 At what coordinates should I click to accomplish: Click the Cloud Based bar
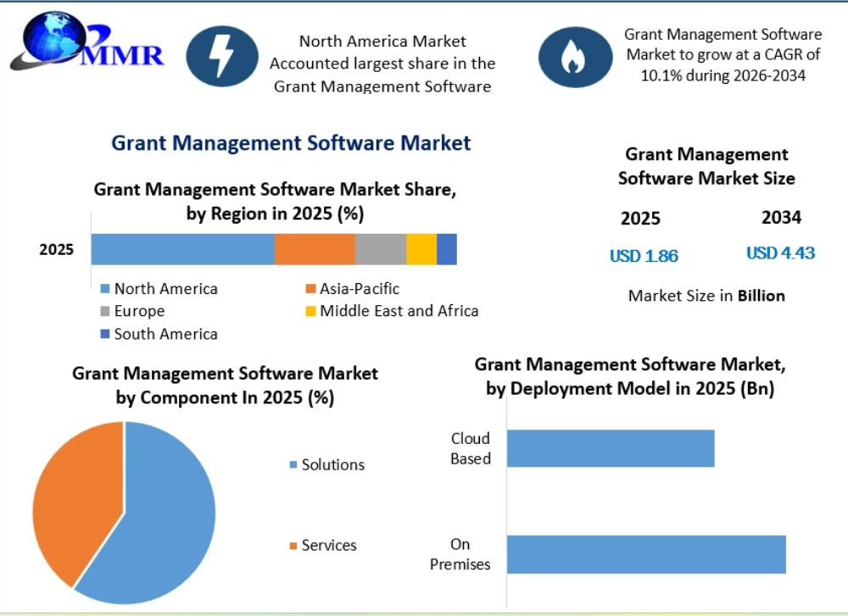611,448
